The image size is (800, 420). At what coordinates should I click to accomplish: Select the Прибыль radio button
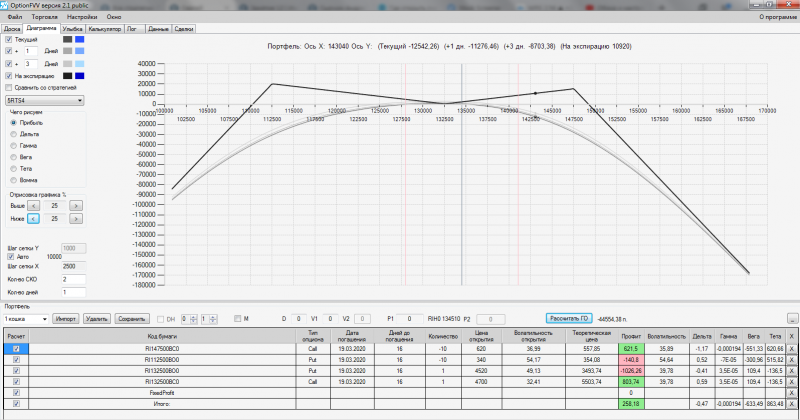(14, 122)
